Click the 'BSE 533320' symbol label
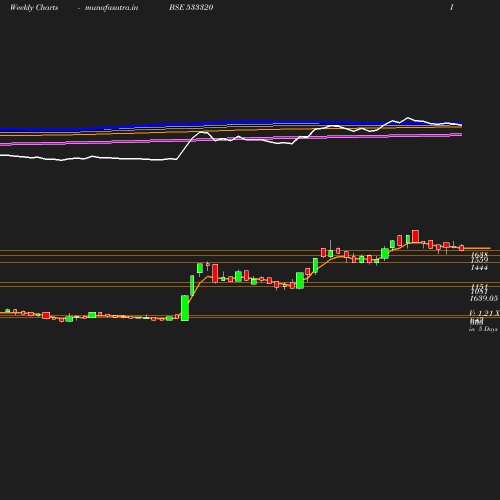This screenshot has width=500, height=500. pyautogui.click(x=191, y=7)
